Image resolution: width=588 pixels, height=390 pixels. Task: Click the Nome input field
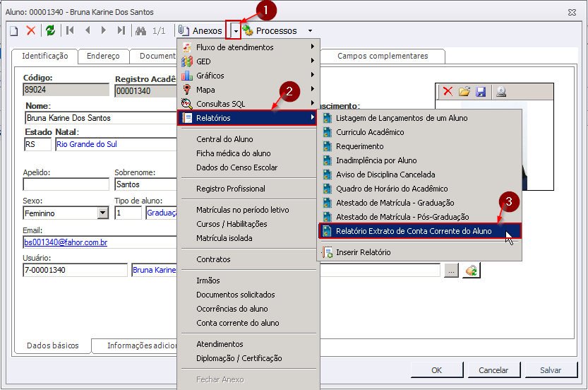point(99,118)
